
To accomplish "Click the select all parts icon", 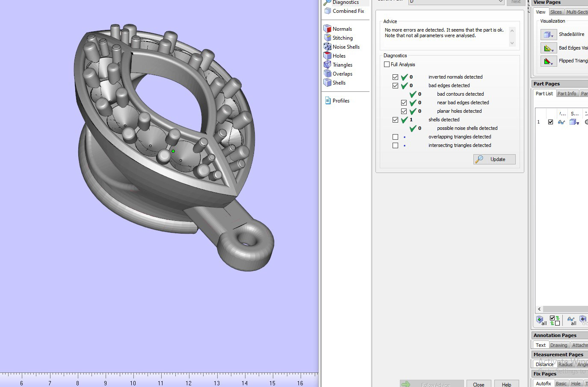I will (x=541, y=320).
